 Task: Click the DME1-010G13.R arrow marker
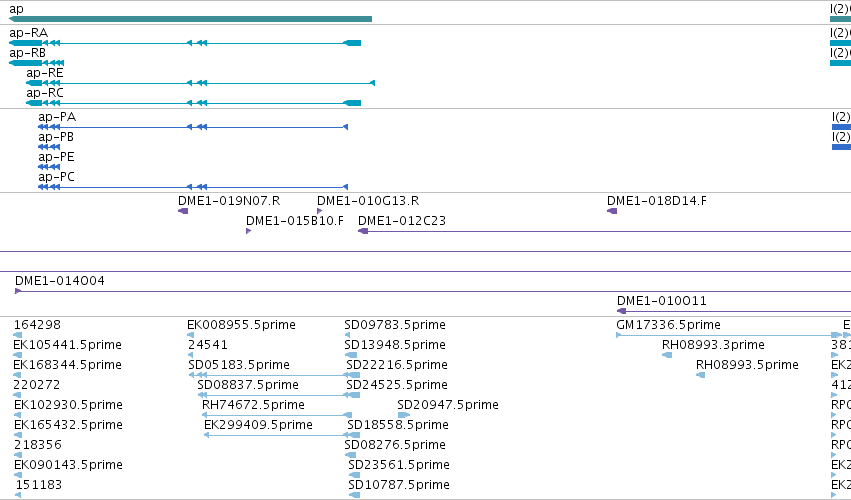[x=319, y=211]
